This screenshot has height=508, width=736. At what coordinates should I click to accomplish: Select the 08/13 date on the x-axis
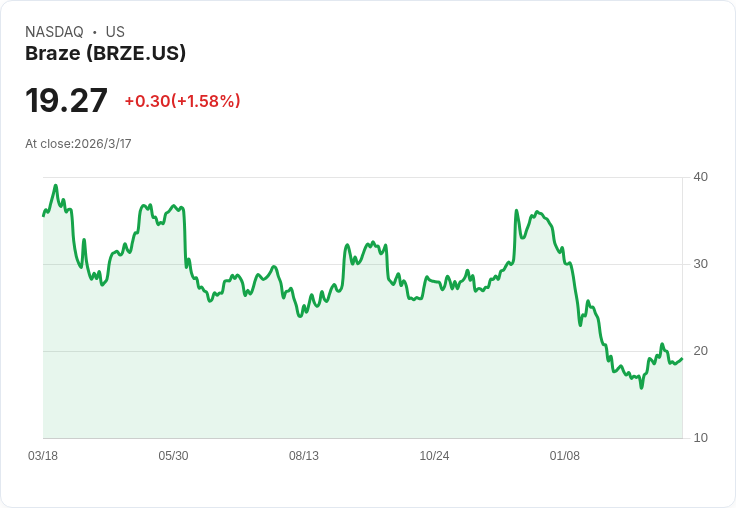[304, 456]
